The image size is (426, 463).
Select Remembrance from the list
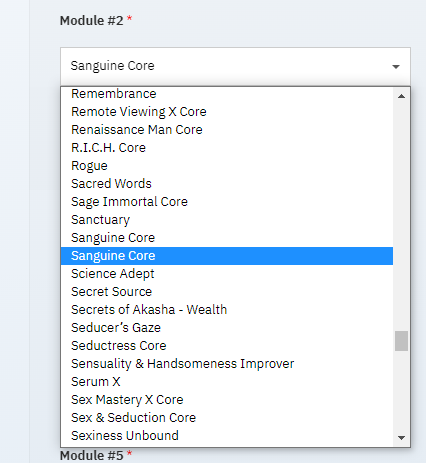(x=227, y=94)
